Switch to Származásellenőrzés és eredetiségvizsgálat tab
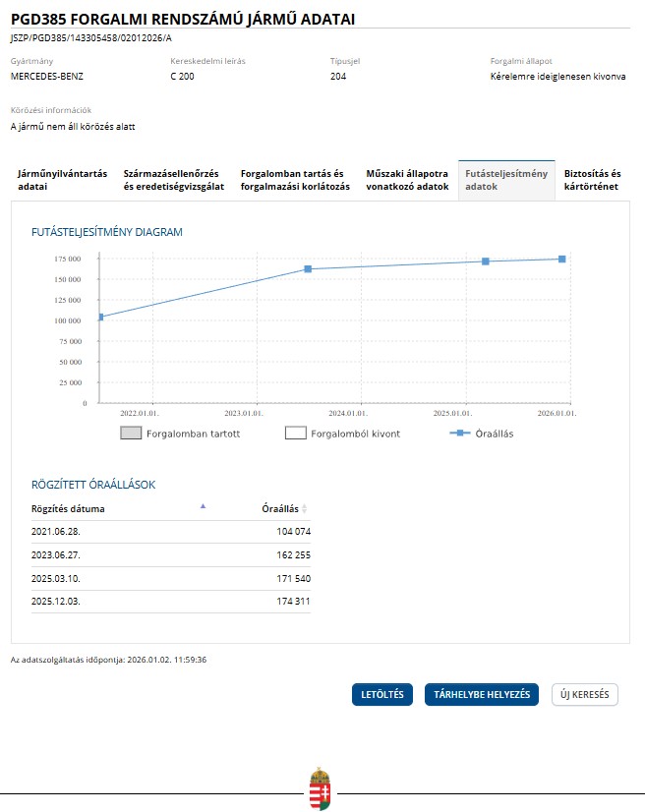The width and height of the screenshot is (645, 812). coord(174,180)
